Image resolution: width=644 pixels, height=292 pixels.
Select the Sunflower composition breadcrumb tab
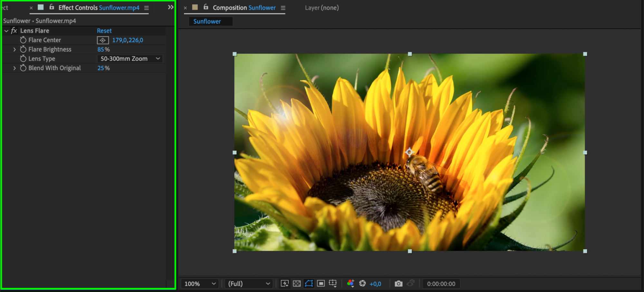(207, 22)
